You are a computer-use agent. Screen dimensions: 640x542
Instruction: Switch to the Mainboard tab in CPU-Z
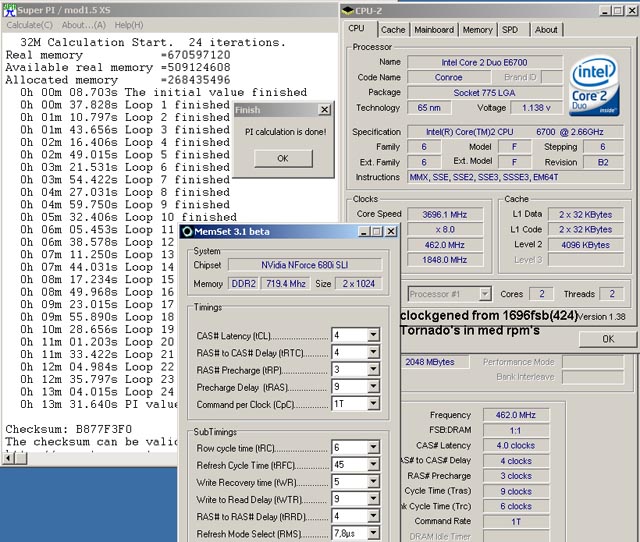click(434, 30)
